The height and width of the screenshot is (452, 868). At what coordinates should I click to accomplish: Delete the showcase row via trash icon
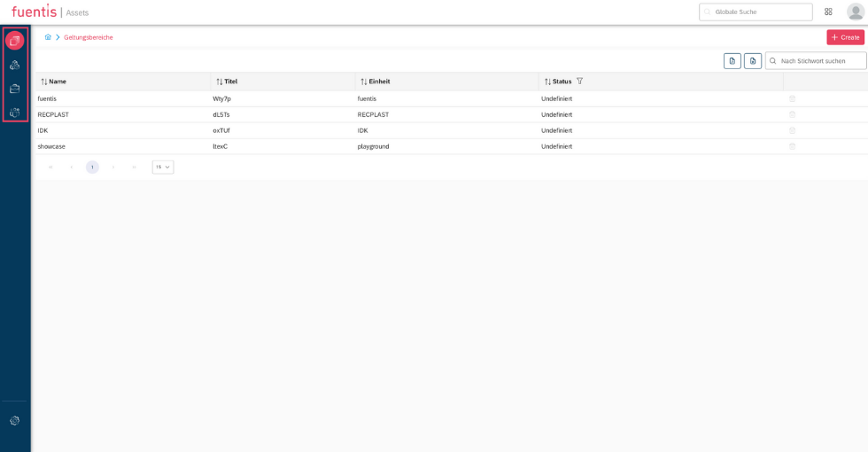(792, 147)
